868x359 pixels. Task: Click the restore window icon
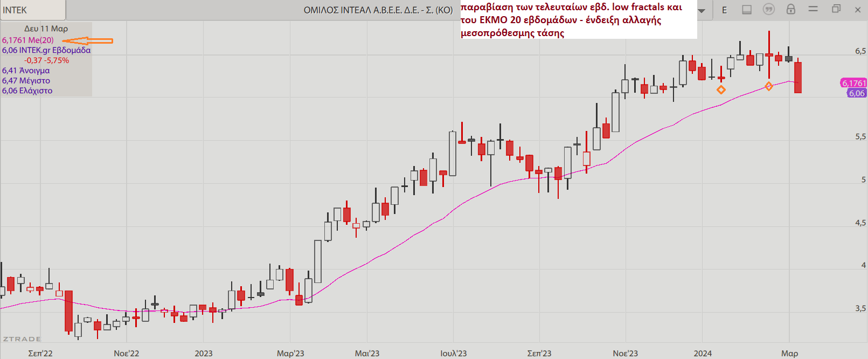(836, 9)
